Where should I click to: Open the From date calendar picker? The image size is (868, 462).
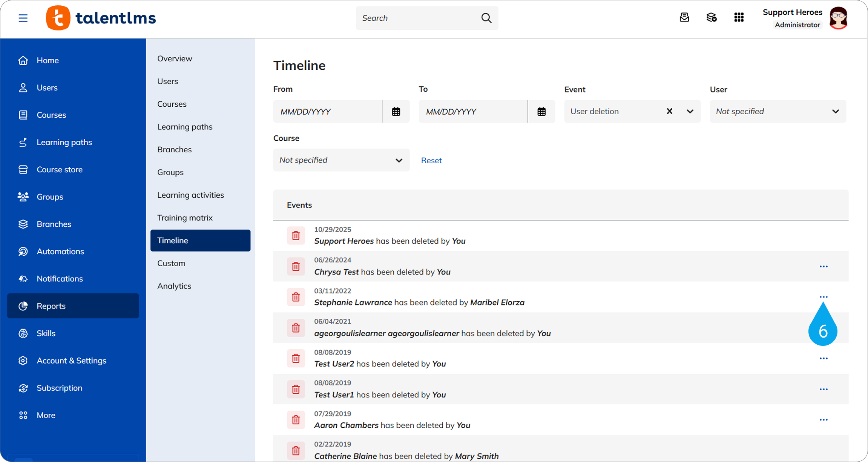(396, 111)
